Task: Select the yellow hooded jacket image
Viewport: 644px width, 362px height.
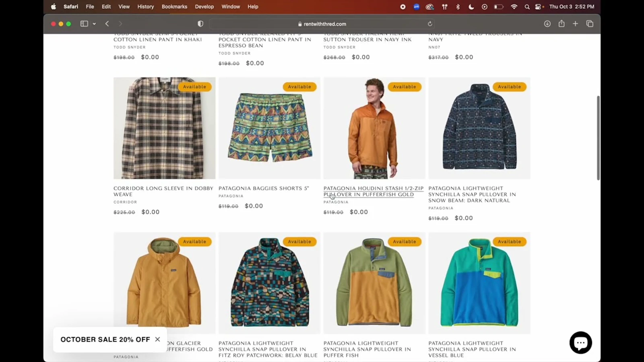Action: click(164, 283)
